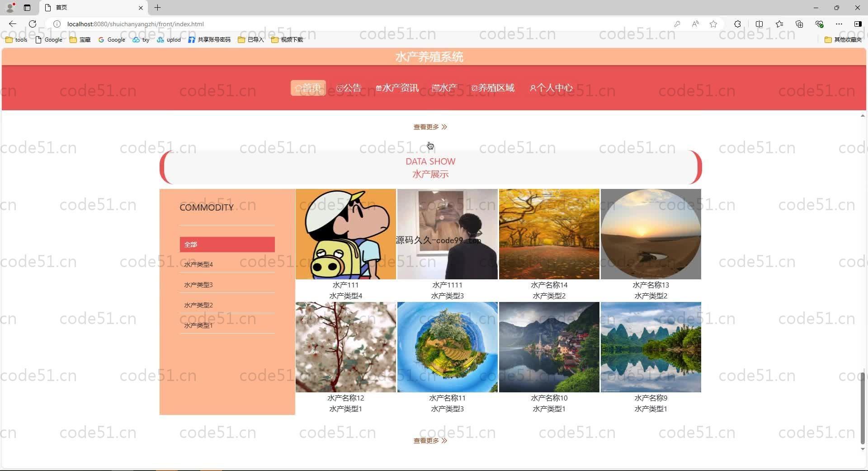Screen dimensions: 868x471
Task: Click the vertical page scrollbar thumb
Action: tap(863, 408)
